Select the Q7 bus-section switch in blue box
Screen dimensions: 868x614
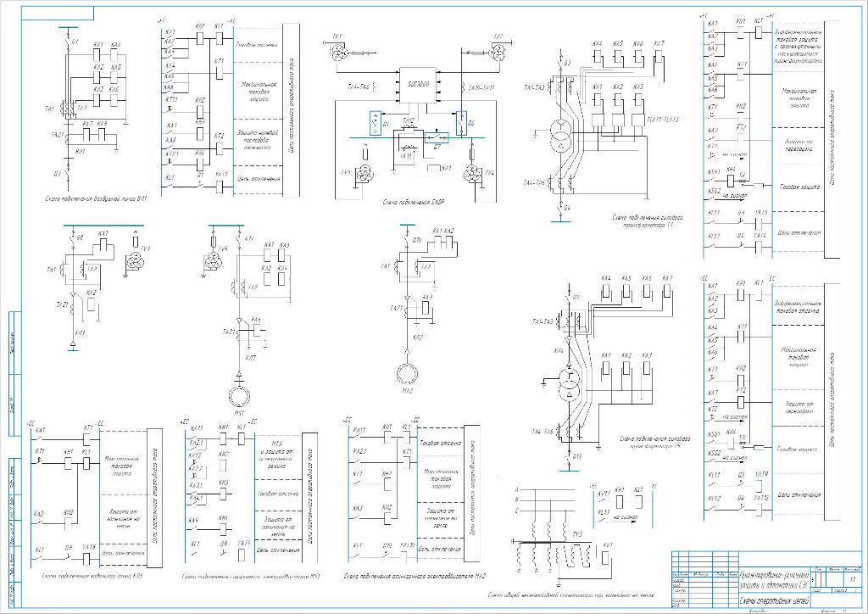[x=437, y=137]
